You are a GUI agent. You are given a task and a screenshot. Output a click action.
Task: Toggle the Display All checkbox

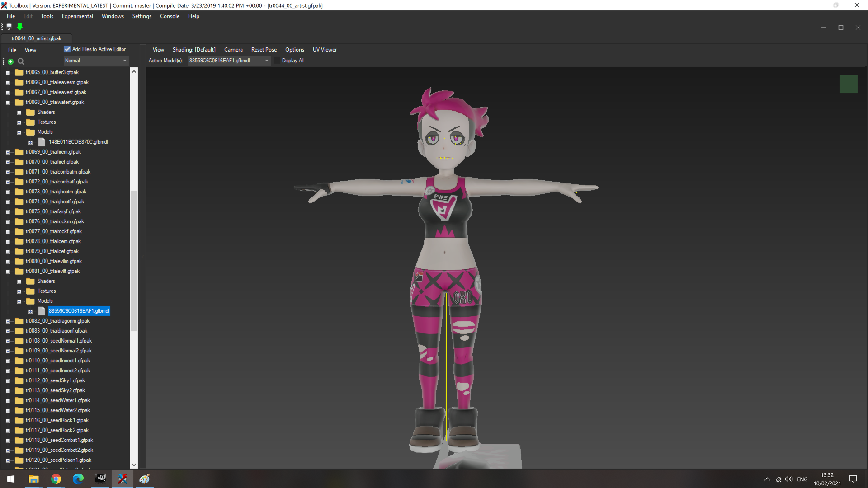click(277, 61)
